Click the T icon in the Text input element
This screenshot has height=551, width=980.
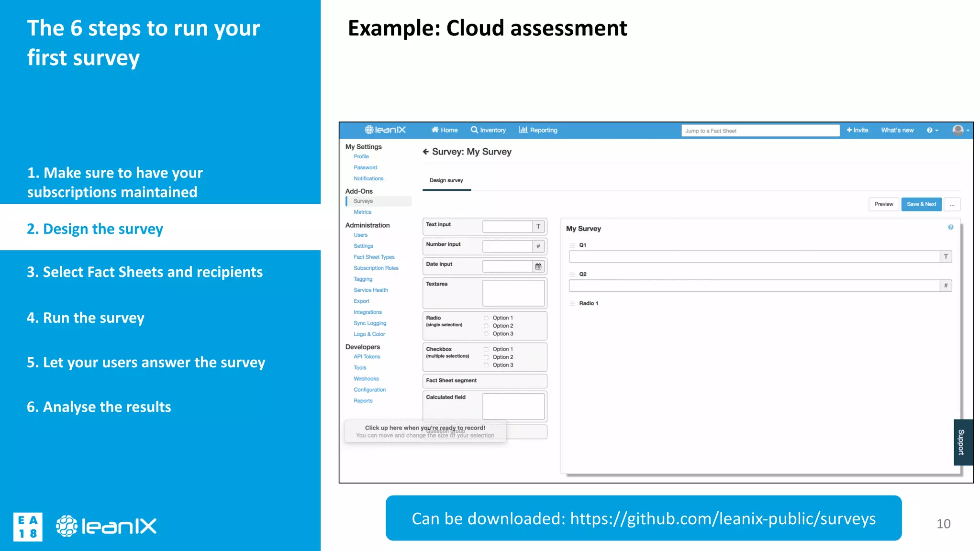tap(538, 227)
